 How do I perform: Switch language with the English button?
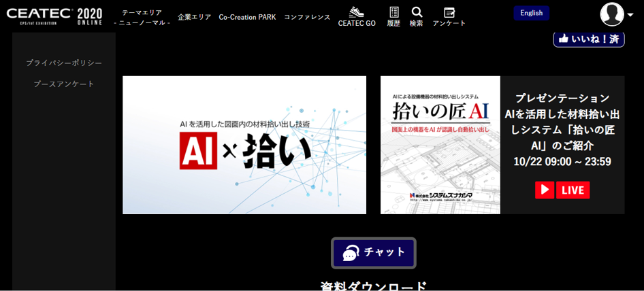(531, 13)
